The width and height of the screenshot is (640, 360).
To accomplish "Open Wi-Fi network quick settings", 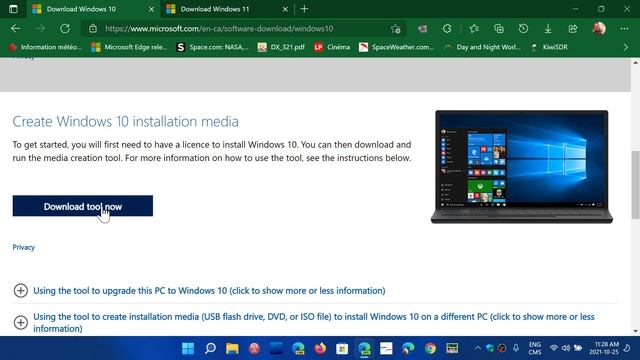I will [x=553, y=348].
